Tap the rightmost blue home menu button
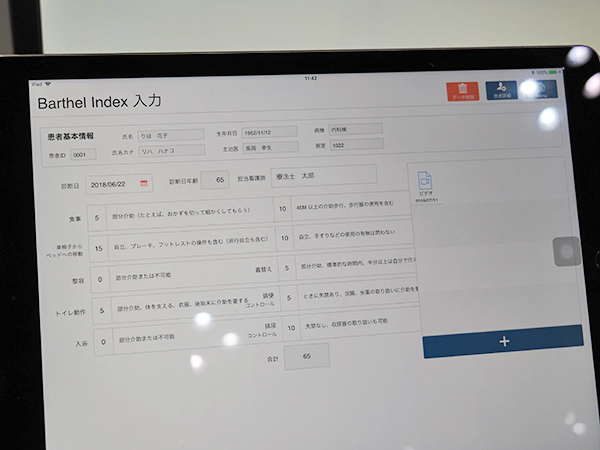This screenshot has width=600, height=450. [x=541, y=91]
